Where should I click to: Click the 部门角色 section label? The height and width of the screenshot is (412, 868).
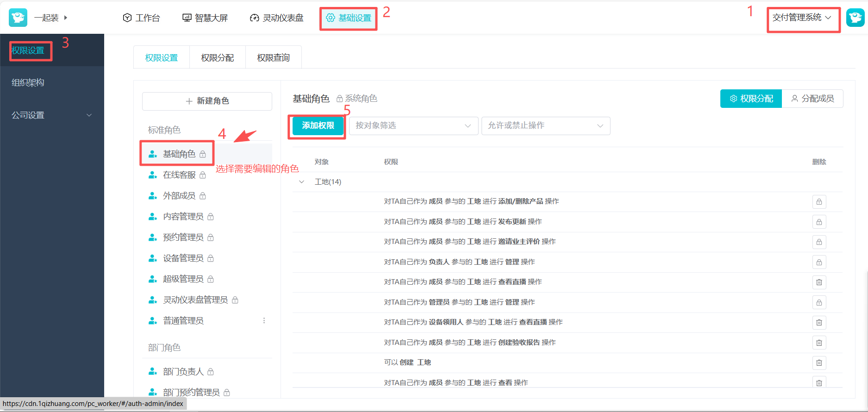[164, 348]
